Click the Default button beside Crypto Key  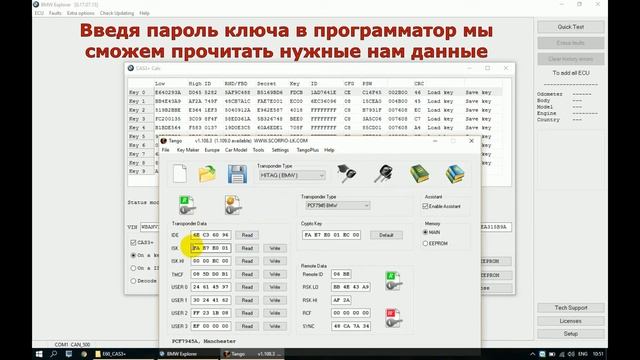(386, 235)
